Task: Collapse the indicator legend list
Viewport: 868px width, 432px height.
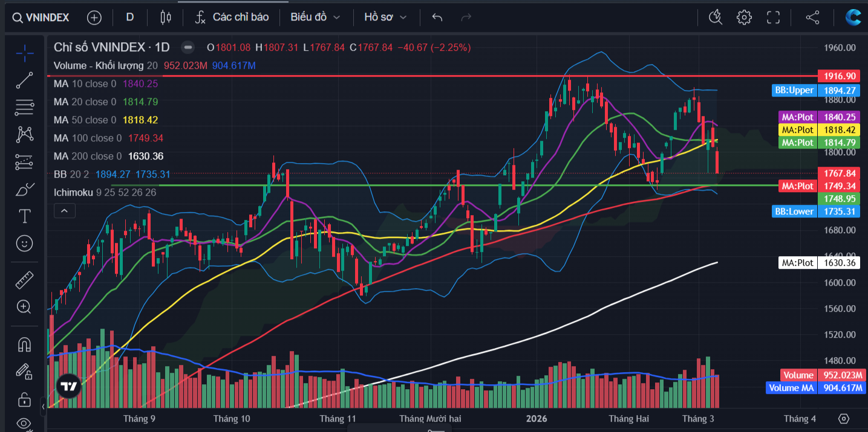Action: coord(64,210)
